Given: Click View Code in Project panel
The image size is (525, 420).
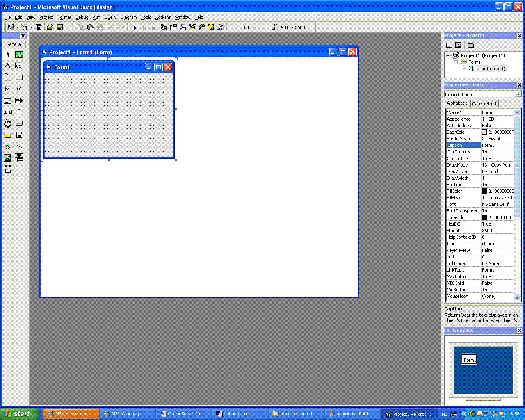Looking at the screenshot, I should click(449, 45).
